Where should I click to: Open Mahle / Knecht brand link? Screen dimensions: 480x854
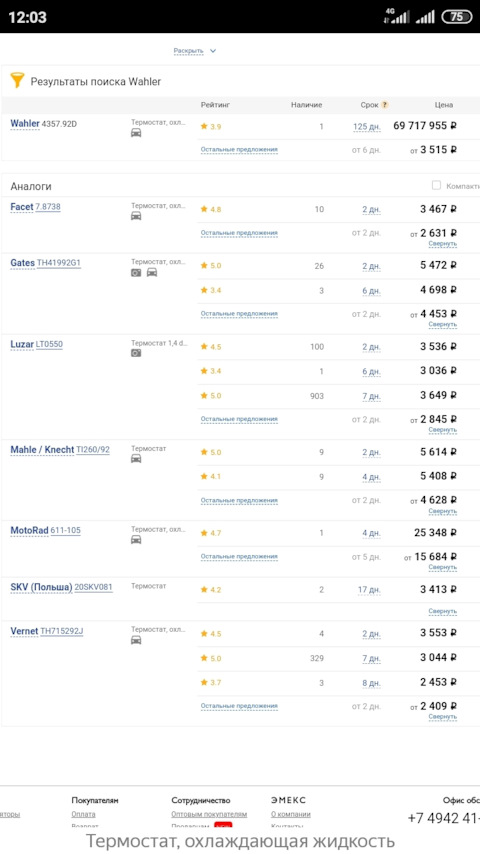click(42, 450)
